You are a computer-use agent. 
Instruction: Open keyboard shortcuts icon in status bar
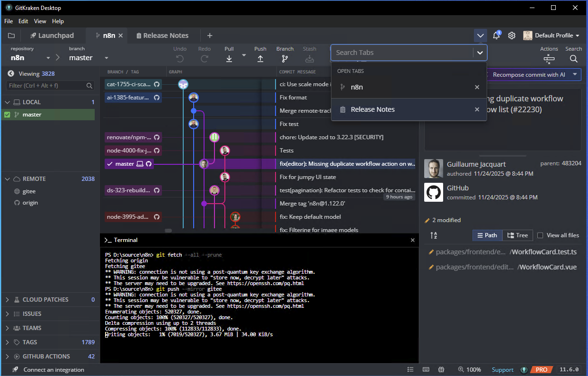[x=426, y=370]
